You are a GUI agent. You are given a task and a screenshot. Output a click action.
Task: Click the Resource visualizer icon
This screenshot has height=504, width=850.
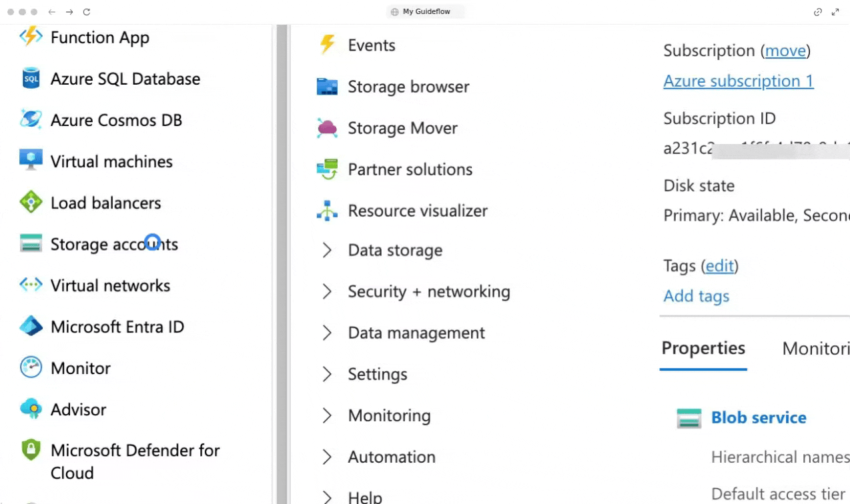[327, 211]
